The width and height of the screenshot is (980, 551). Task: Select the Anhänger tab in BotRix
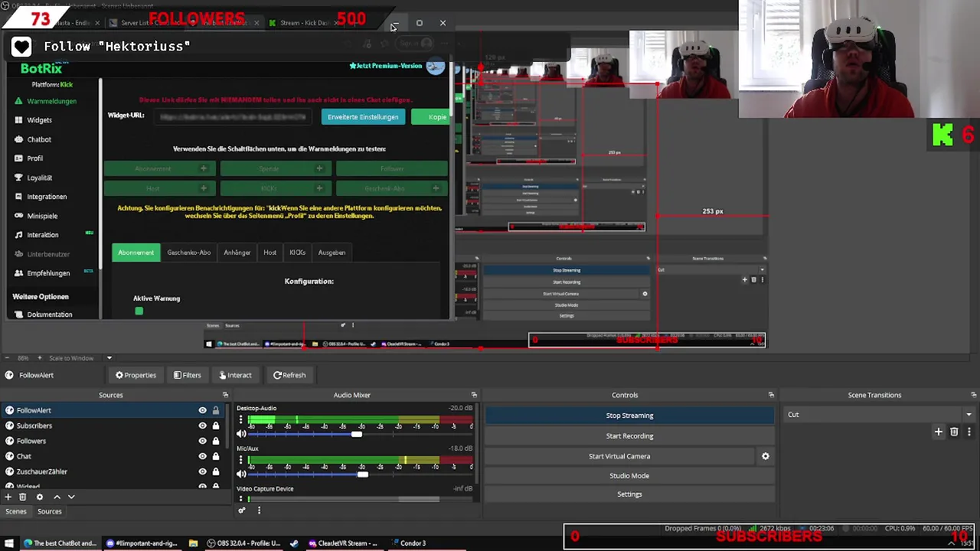click(237, 253)
